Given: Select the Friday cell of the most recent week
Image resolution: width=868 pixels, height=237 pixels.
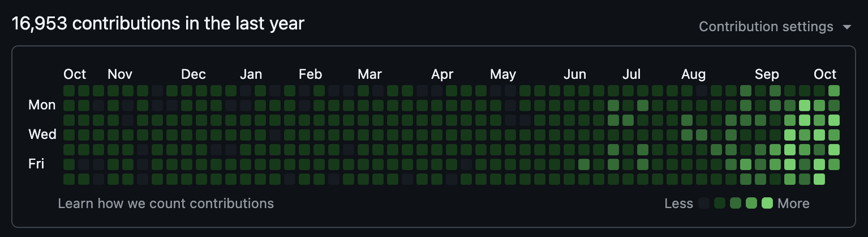Looking at the screenshot, I should (834, 164).
